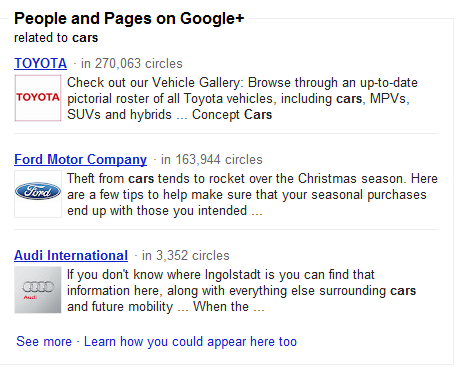Click the red TOYOTA logo thumbnail
This screenshot has height=367, width=475.
tap(38, 98)
